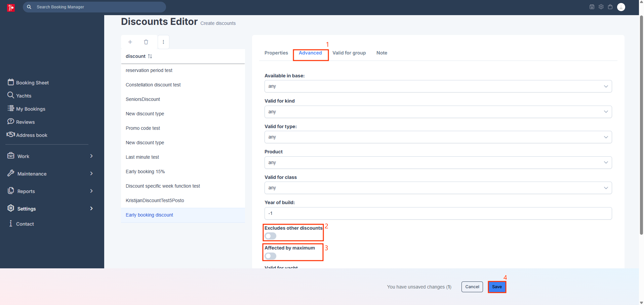The height and width of the screenshot is (305, 644).
Task: Expand the Reports menu chevron
Action: coord(91,191)
